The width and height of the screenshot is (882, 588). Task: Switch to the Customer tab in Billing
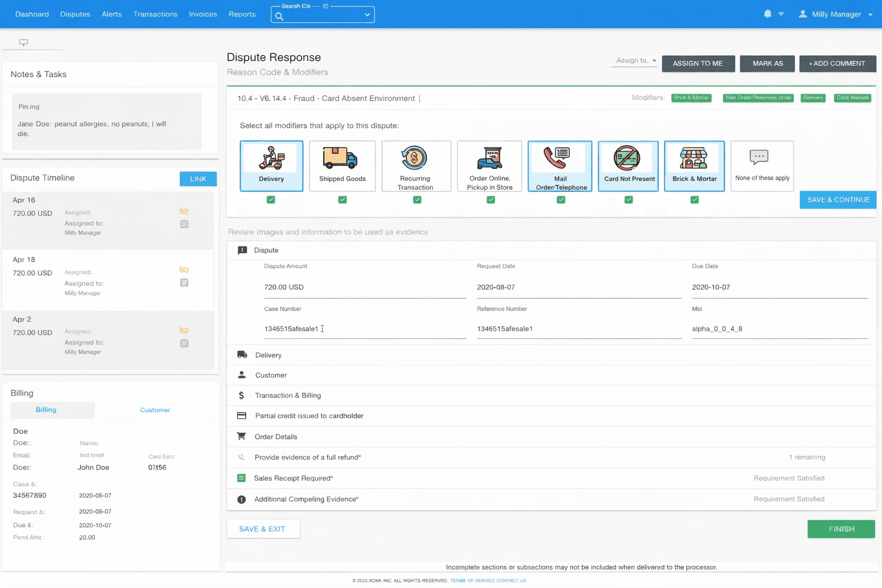[x=155, y=410]
